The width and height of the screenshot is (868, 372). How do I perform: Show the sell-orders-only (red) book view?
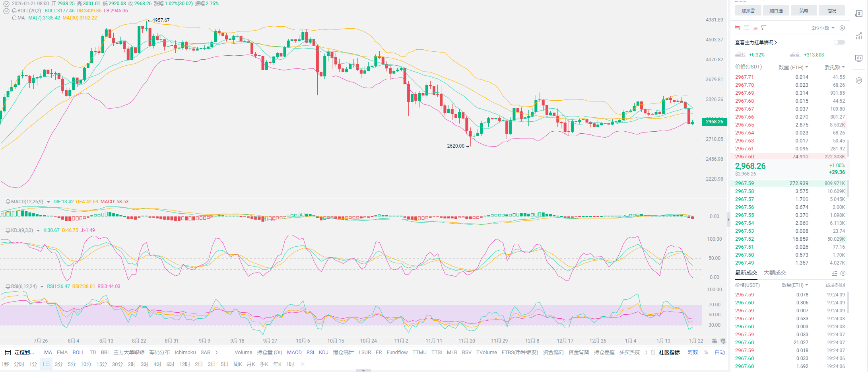pos(755,28)
